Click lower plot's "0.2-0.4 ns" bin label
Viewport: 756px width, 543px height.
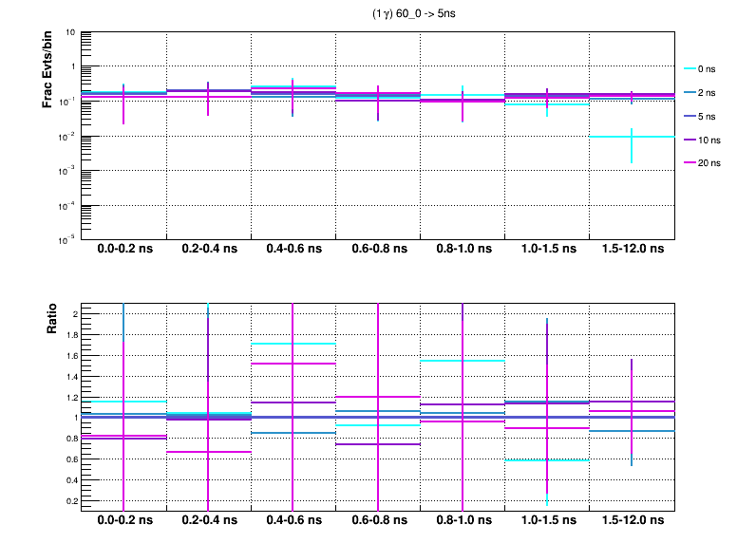[x=209, y=521]
